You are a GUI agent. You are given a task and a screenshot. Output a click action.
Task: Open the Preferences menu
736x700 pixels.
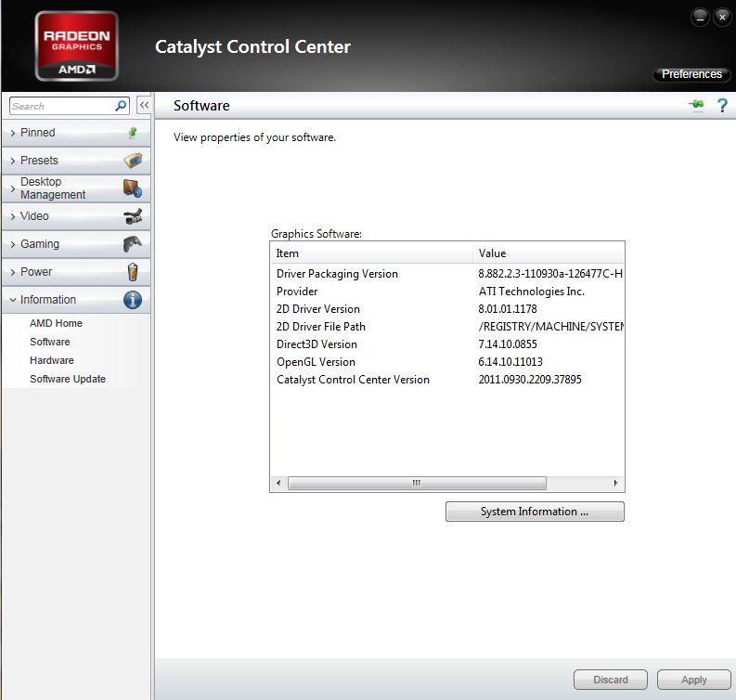coord(691,74)
